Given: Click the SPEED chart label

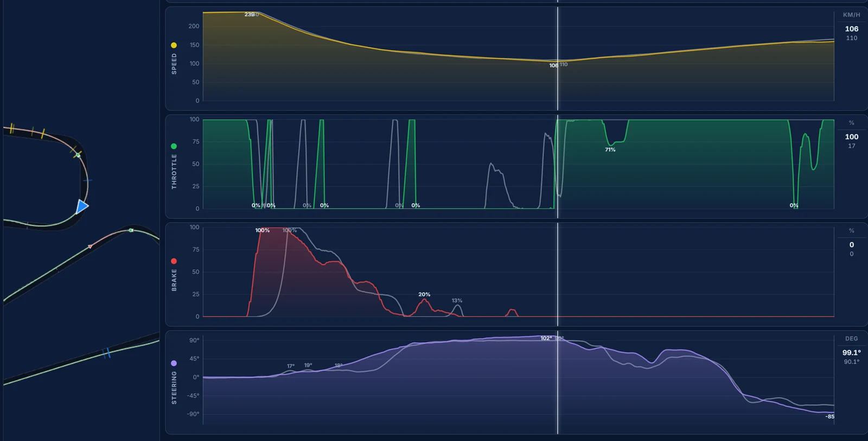Looking at the screenshot, I should coord(174,64).
